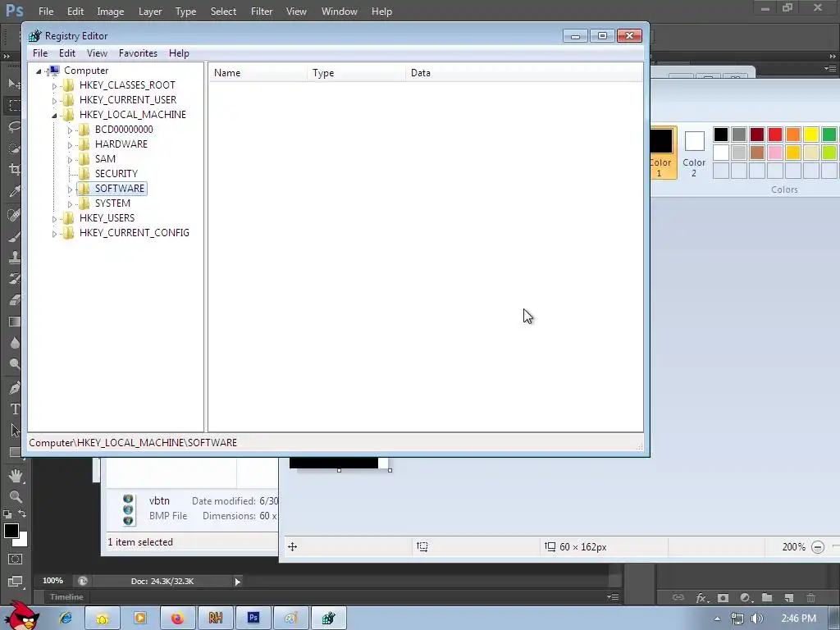Expand HKEY_CURRENT_CONFIG key
840x630 pixels.
tap(54, 234)
